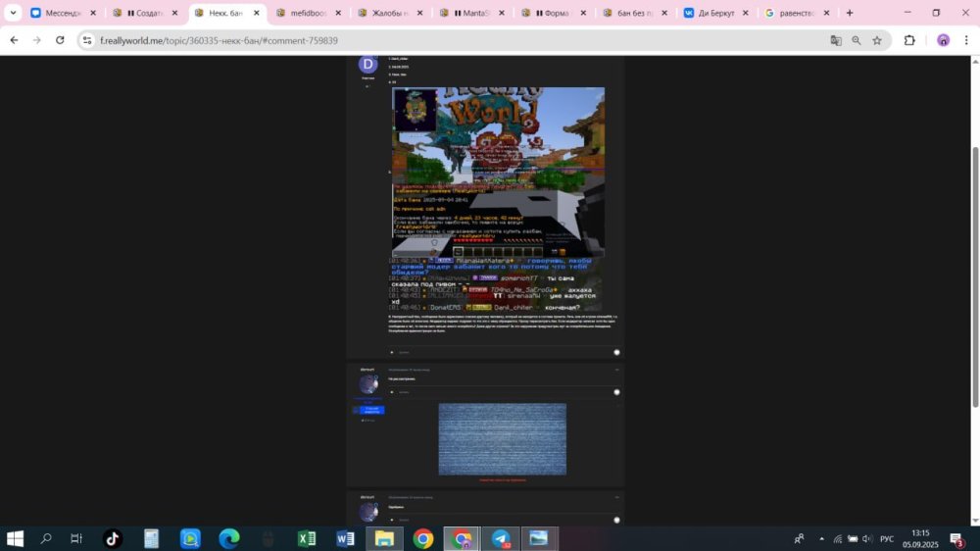Switch to the 'бан без п' tab

[635, 13]
